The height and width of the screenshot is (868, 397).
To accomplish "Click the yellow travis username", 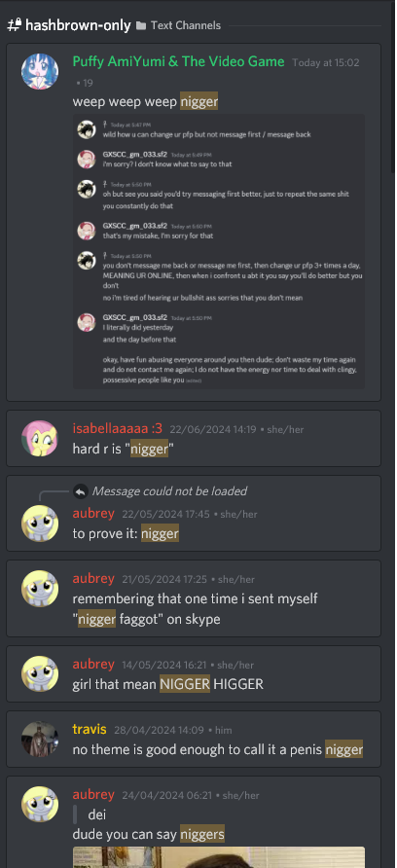I will [90, 729].
